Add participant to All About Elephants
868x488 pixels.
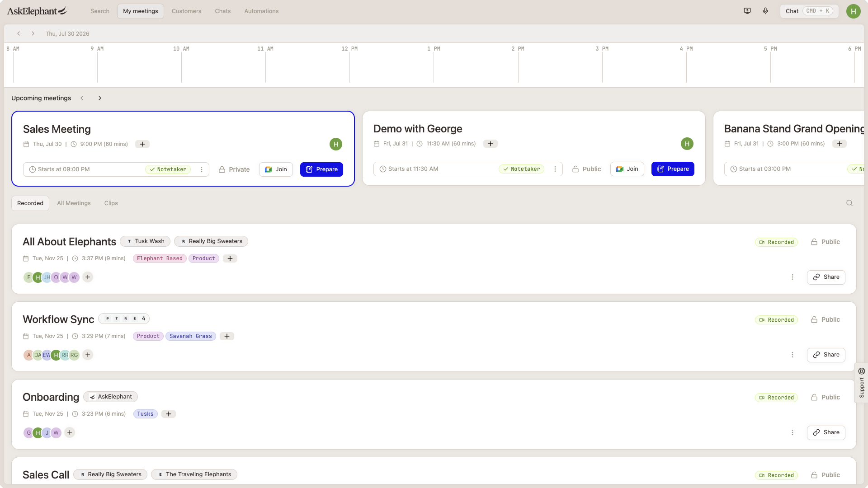pyautogui.click(x=88, y=277)
